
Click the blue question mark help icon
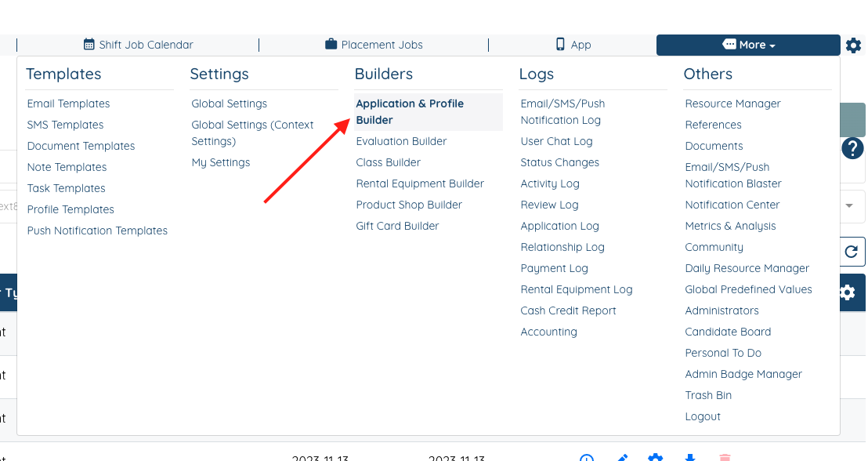coord(852,148)
